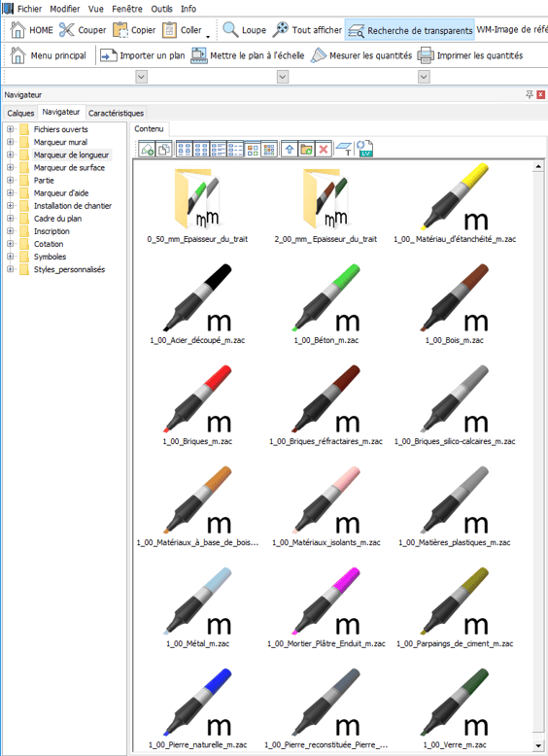Click Imprimer les quantités

470,55
